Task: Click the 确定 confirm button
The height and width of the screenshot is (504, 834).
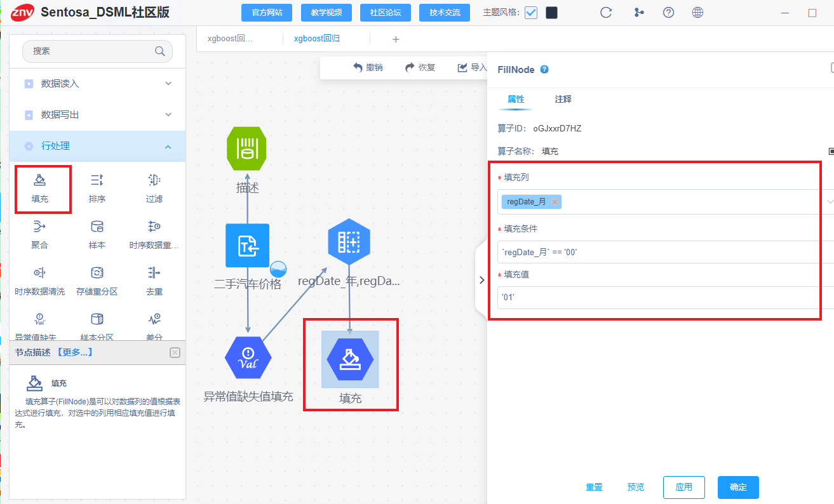Action: [738, 487]
